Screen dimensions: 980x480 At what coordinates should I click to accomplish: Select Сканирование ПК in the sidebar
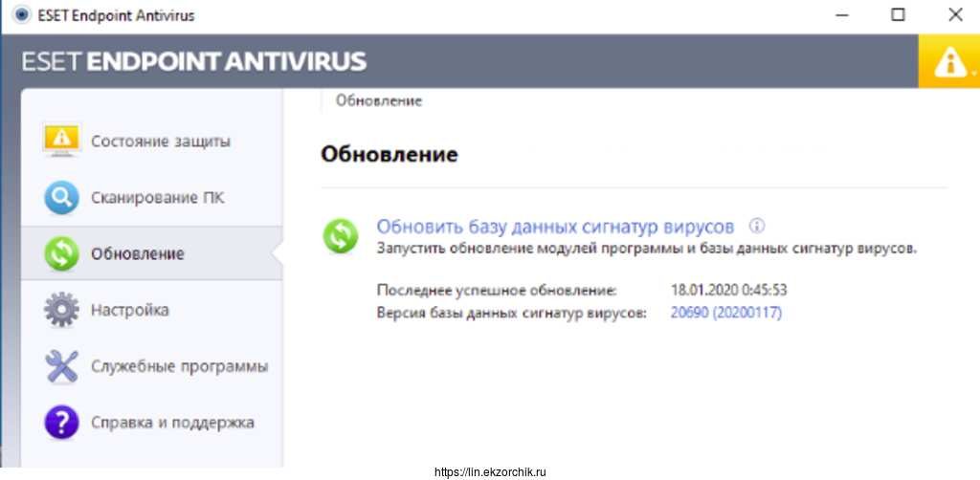click(x=157, y=198)
